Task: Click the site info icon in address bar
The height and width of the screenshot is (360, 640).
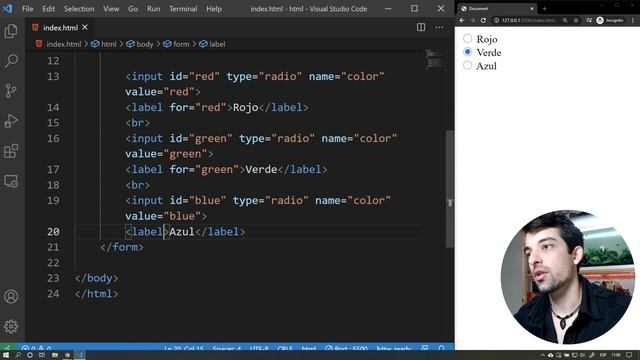Action: pyautogui.click(x=496, y=20)
